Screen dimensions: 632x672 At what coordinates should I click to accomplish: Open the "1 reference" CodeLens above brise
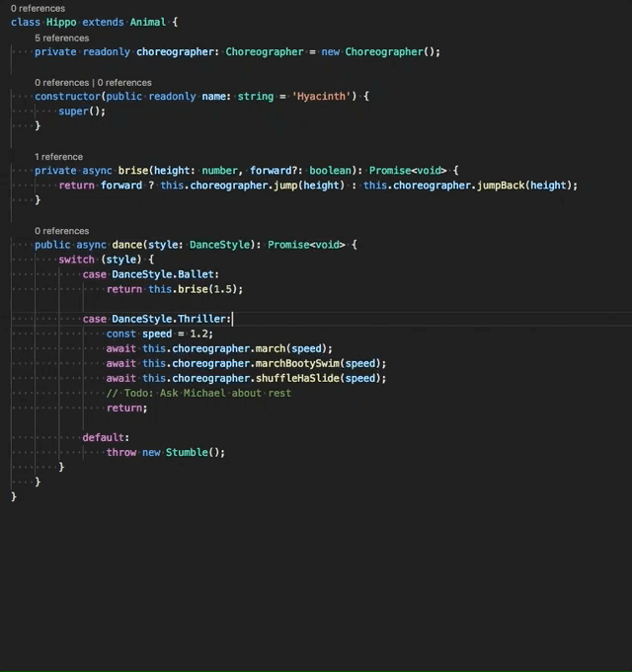point(58,157)
